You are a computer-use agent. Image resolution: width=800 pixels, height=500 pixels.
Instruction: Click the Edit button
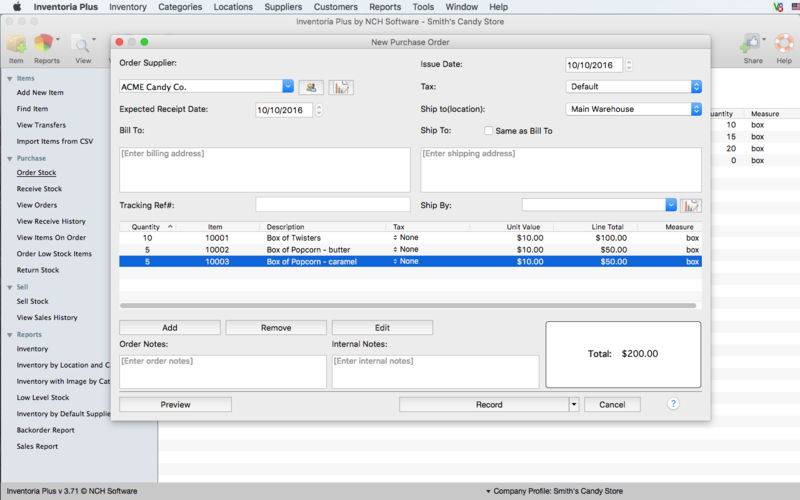coord(382,328)
